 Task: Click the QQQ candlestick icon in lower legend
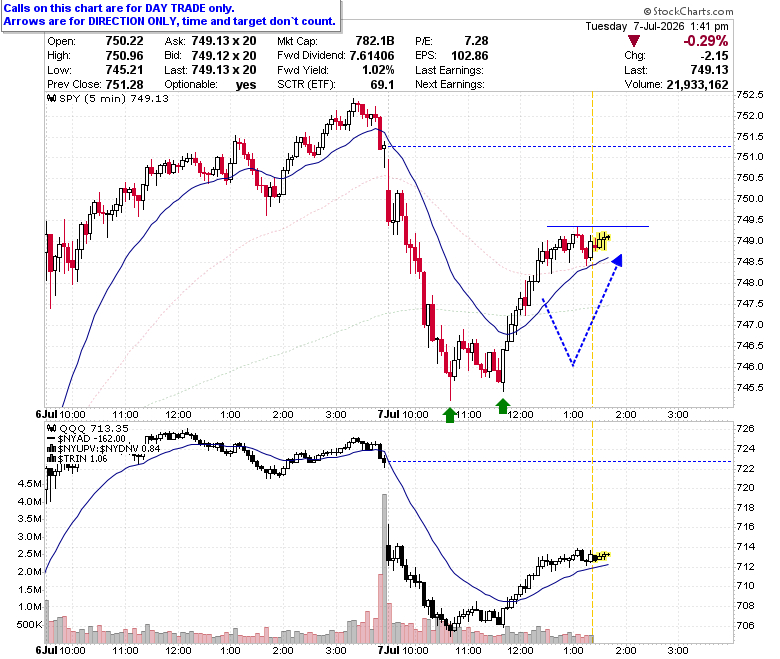pos(51,428)
